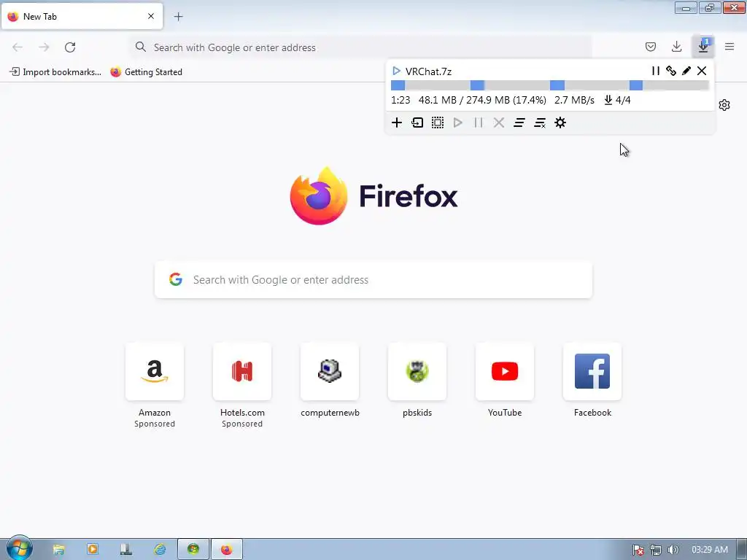Image resolution: width=747 pixels, height=560 pixels.
Task: Click the greyed-out pause button in toolbar
Action: point(479,122)
